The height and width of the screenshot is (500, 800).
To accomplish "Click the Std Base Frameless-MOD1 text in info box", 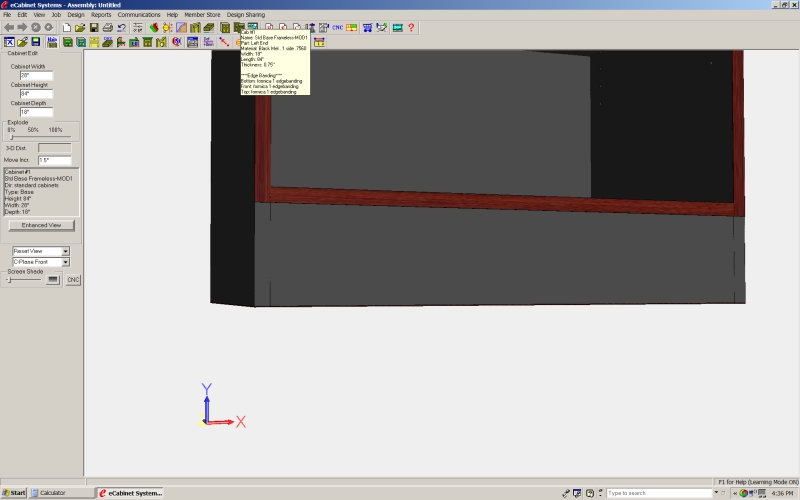I will pyautogui.click(x=39, y=179).
